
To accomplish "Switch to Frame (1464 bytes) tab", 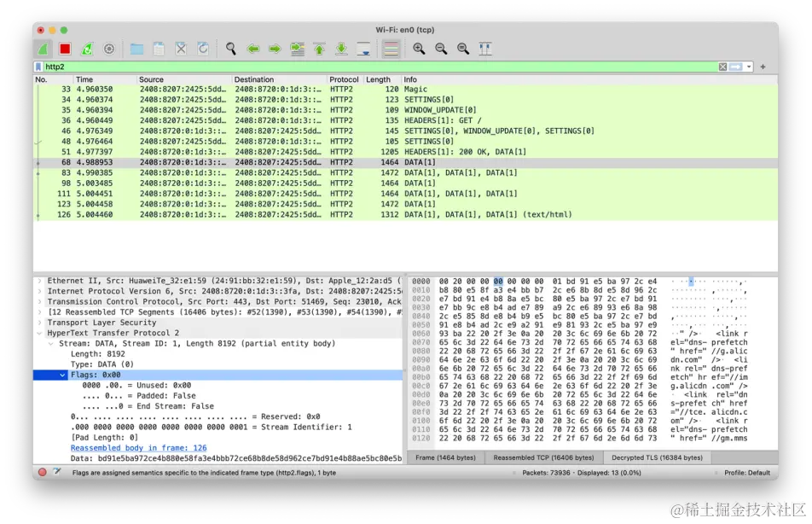I will coord(445,457).
